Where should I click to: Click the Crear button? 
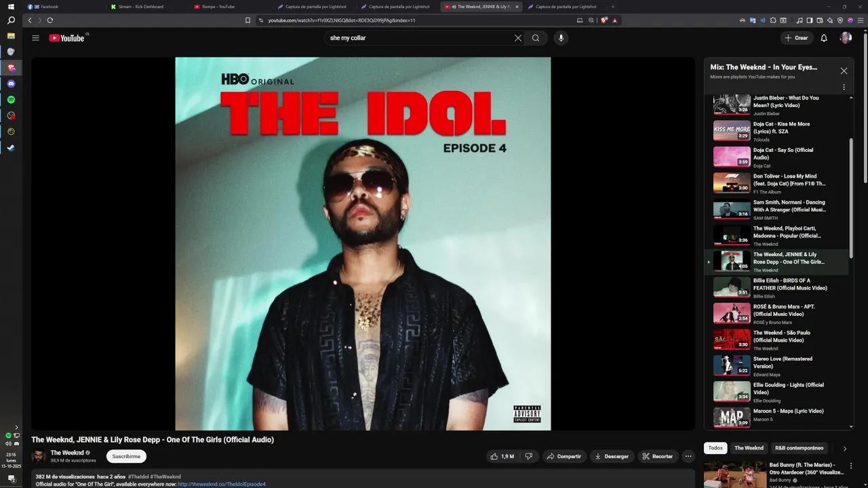click(x=796, y=38)
